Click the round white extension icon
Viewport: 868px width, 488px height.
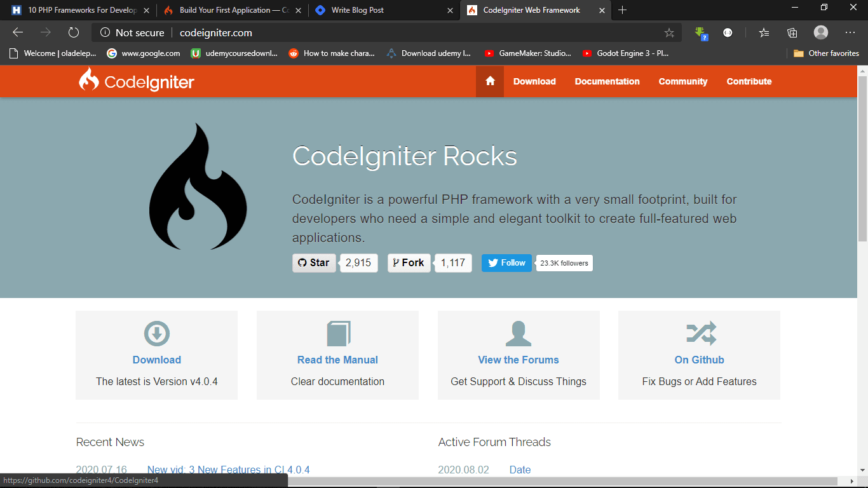pos(728,32)
